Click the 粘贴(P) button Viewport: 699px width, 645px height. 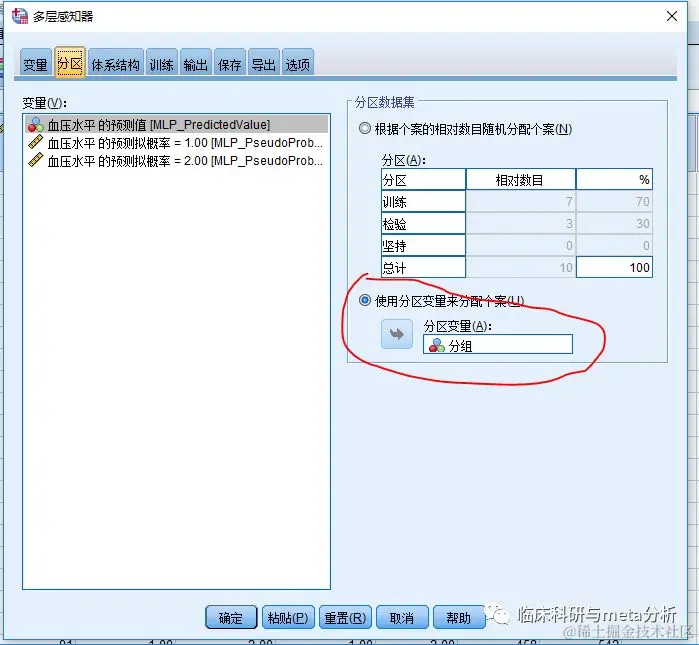pyautogui.click(x=288, y=617)
